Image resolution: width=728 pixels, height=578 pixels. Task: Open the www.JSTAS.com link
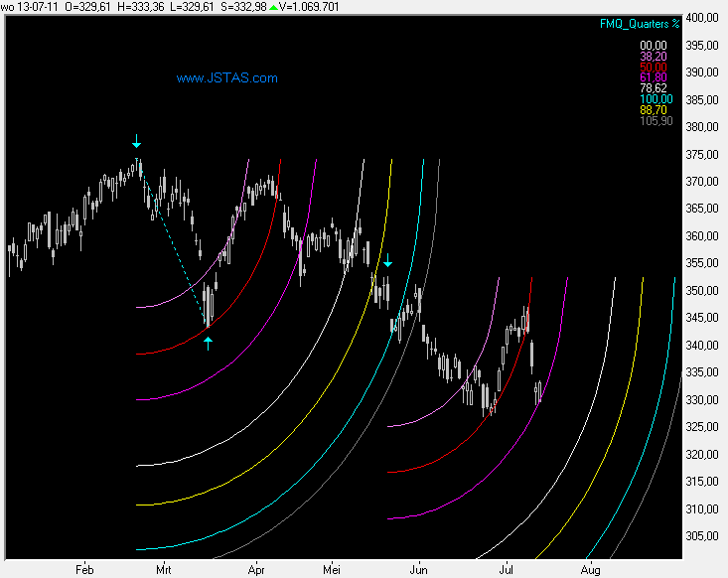pos(226,77)
